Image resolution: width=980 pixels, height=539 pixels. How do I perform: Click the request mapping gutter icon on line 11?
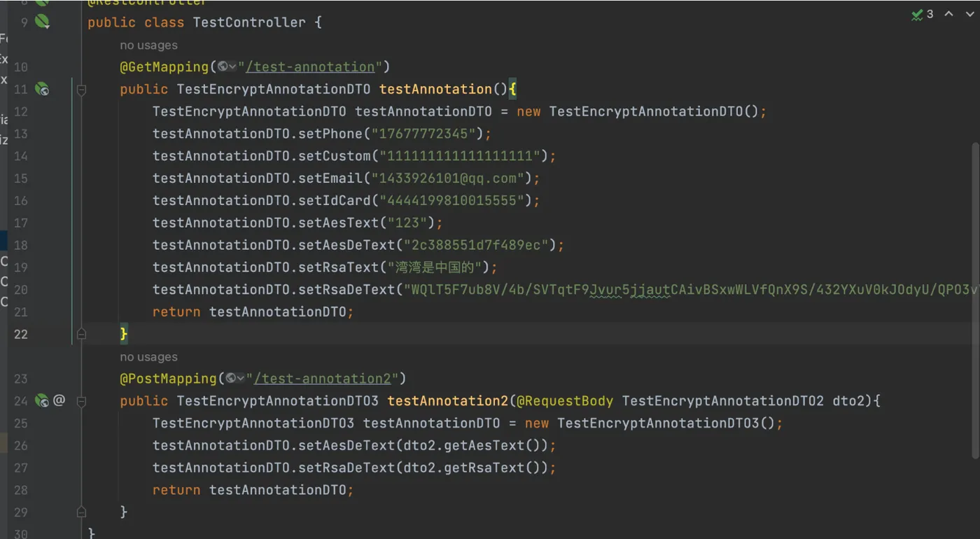(43, 89)
